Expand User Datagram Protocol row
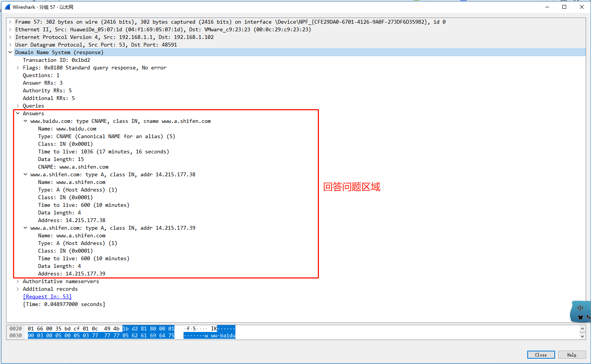The width and height of the screenshot is (591, 364). click(10, 45)
